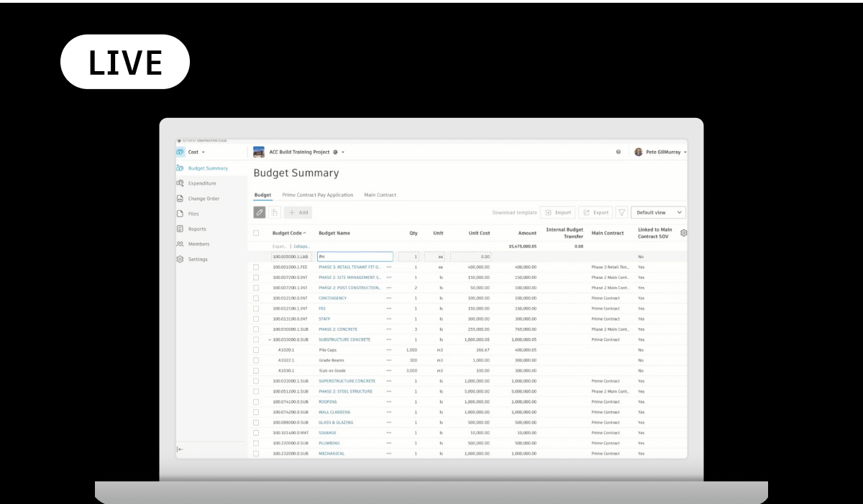The image size is (863, 504).
Task: Click the Export button
Action: click(595, 212)
